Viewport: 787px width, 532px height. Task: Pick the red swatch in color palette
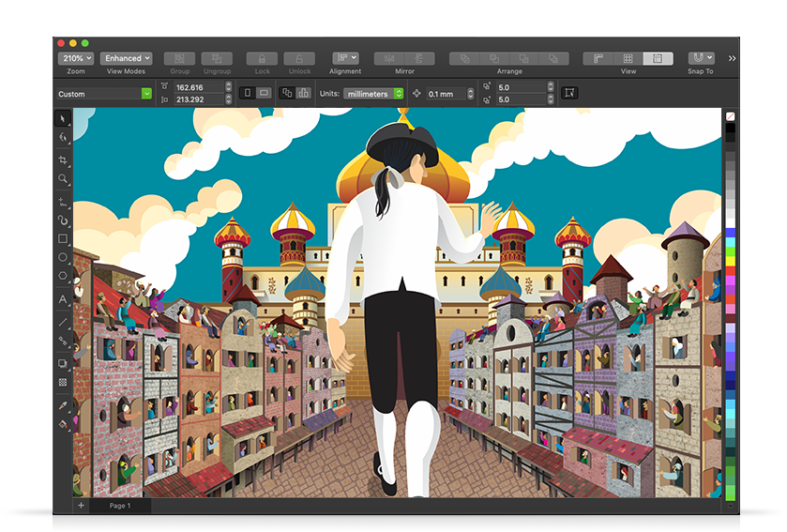click(x=731, y=271)
